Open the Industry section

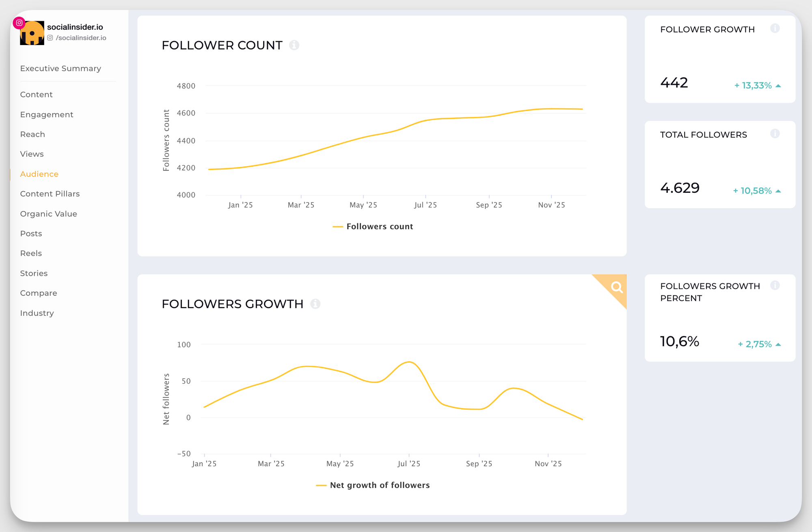pyautogui.click(x=37, y=313)
